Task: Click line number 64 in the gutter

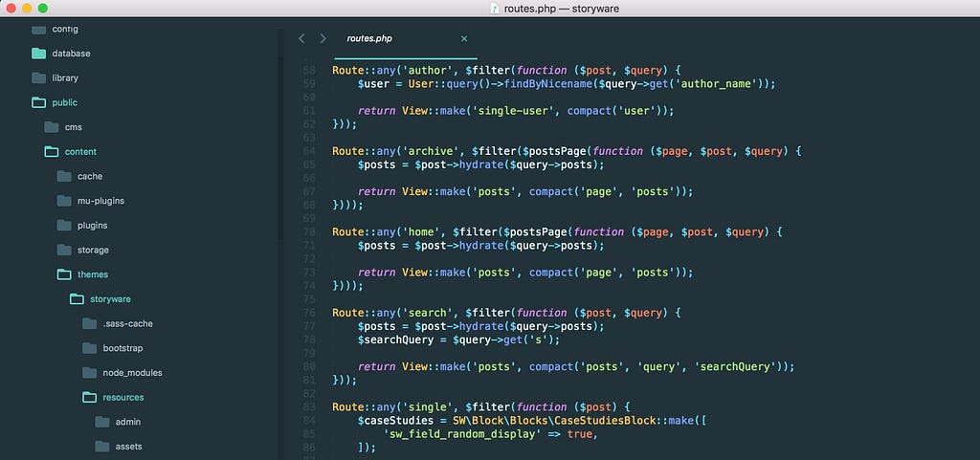Action: coord(309,152)
